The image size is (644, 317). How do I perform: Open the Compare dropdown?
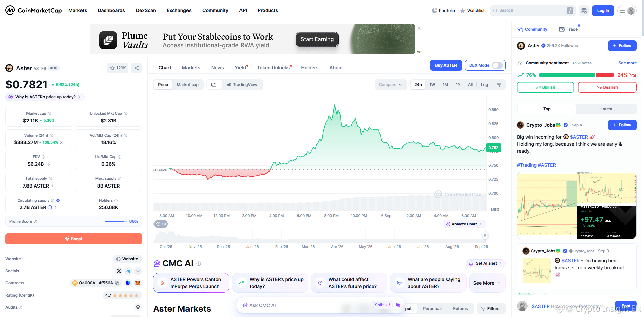391,85
